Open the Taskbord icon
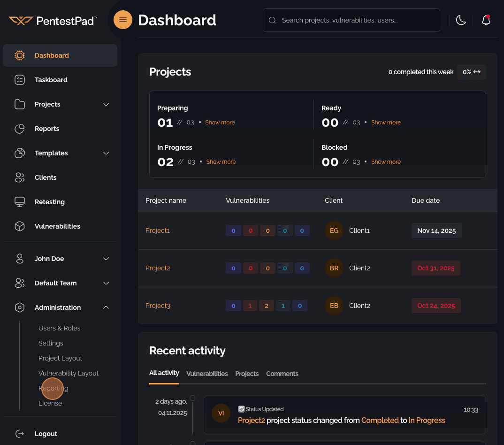The width and height of the screenshot is (504, 445). pos(19,80)
